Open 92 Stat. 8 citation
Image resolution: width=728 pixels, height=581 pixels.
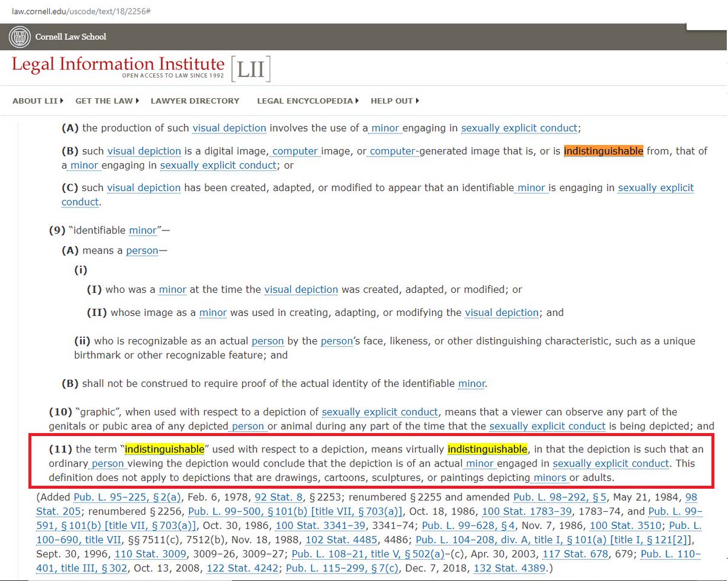tap(280, 497)
